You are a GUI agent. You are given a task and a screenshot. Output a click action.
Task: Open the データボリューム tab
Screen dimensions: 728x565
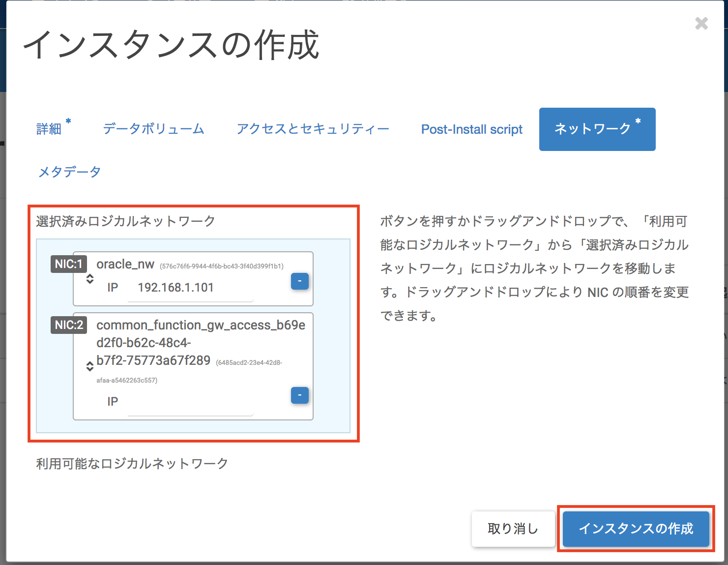point(153,128)
